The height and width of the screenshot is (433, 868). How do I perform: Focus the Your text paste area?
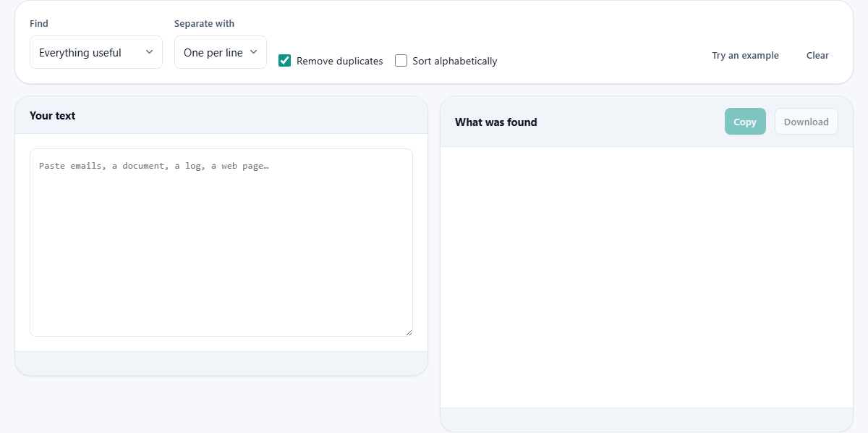[x=221, y=243]
